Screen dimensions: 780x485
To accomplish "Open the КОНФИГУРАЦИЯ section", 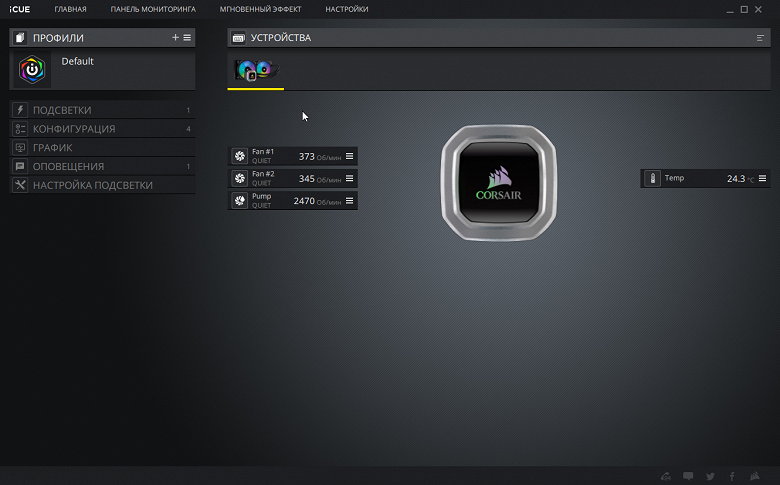I will click(102, 129).
